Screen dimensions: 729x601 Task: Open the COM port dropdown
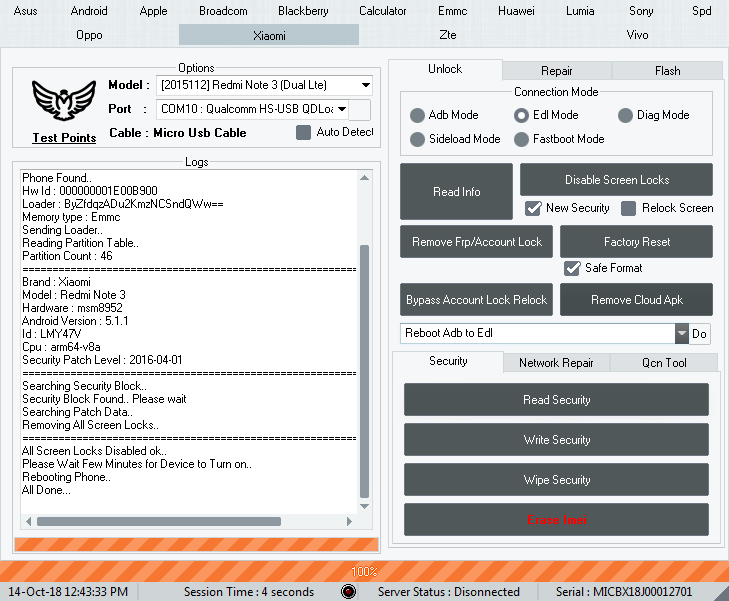coord(342,109)
